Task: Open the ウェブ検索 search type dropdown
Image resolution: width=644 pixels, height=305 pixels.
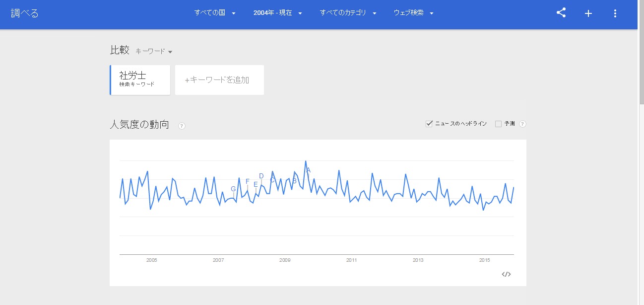Action: point(414,13)
